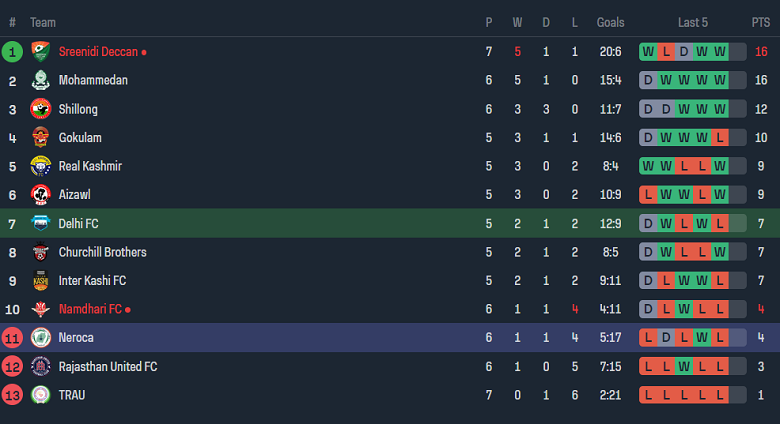Click the Inter Kashi FC logo
Image resolution: width=780 pixels, height=424 pixels.
(41, 281)
